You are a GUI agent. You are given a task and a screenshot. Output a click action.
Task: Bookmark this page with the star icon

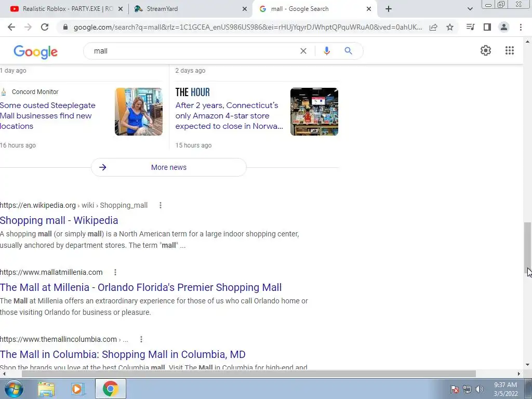[450, 27]
